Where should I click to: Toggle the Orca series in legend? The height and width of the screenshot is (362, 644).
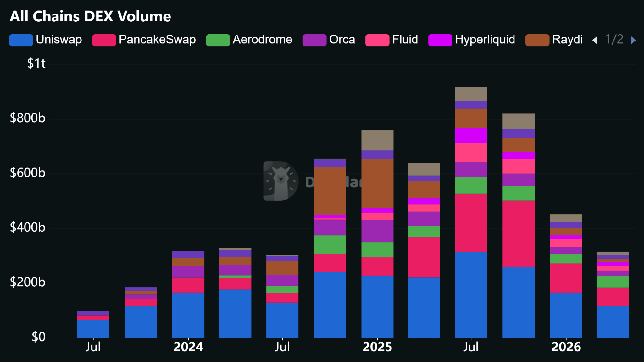[x=329, y=40]
